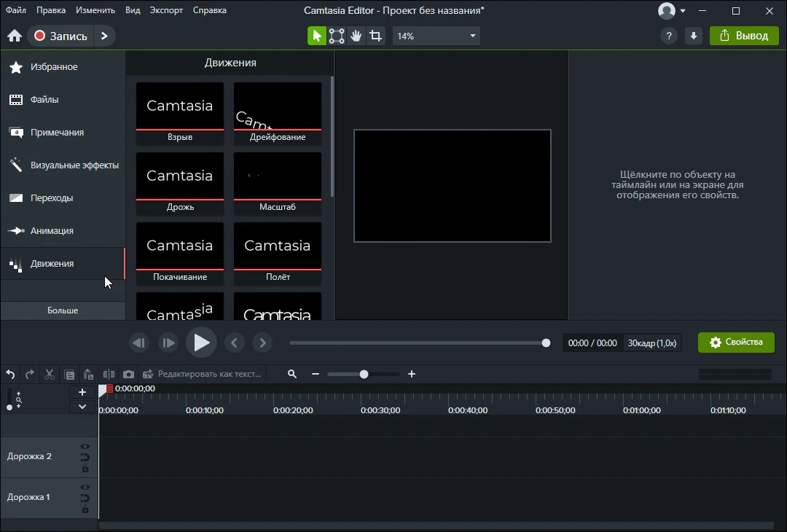Click the download arrow icon
The height and width of the screenshot is (532, 787).
tap(693, 36)
